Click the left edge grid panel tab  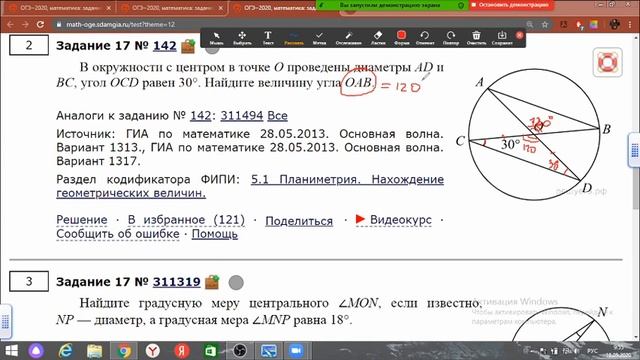click(x=5, y=322)
